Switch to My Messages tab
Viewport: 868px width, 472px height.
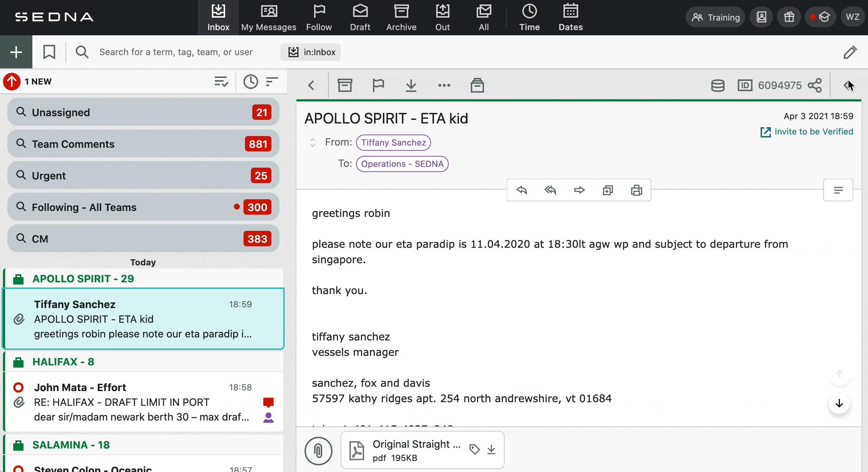tap(268, 18)
